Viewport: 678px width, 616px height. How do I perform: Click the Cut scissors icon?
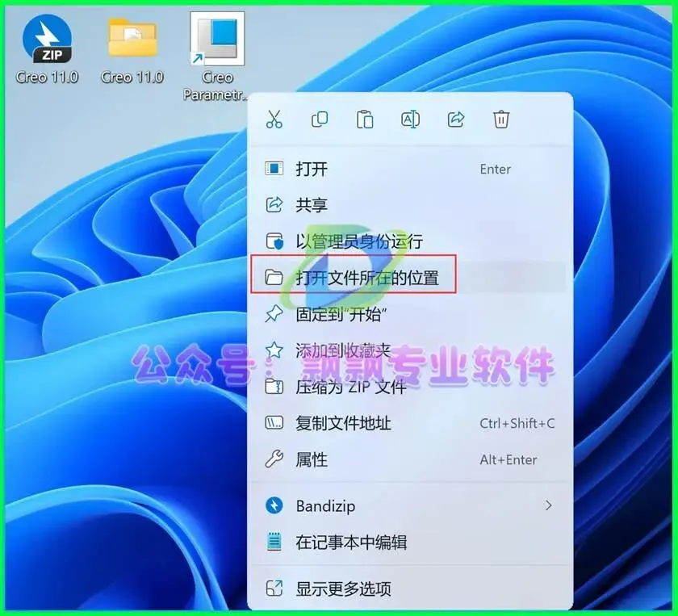(x=274, y=119)
